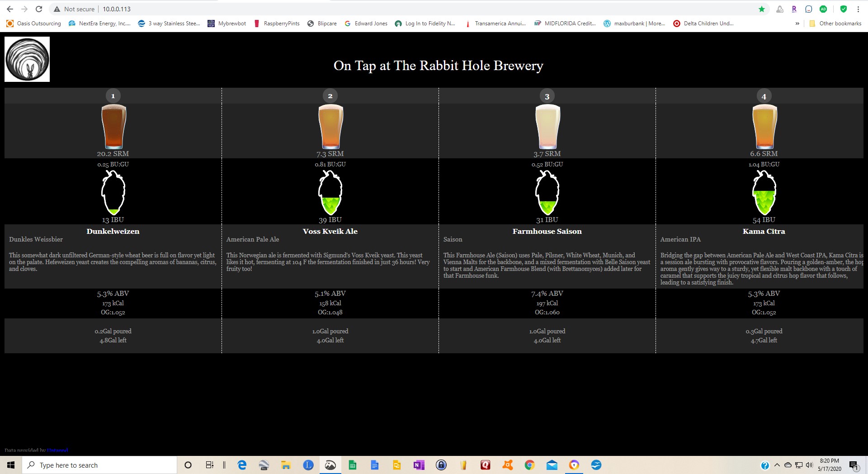Click the 7.4% ABV value
868x474 pixels.
pyautogui.click(x=547, y=294)
